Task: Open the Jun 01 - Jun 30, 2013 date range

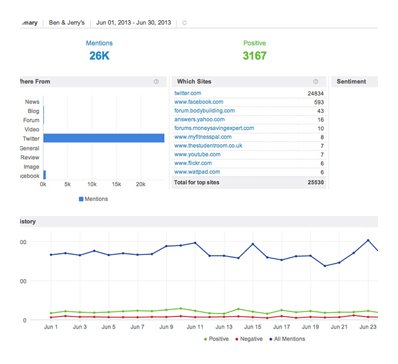Action: point(134,23)
